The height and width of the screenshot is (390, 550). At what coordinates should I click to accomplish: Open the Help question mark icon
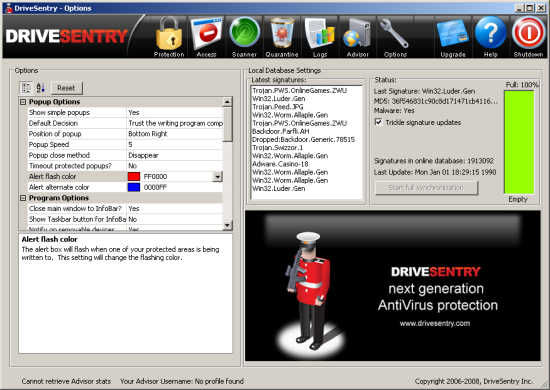tap(491, 37)
